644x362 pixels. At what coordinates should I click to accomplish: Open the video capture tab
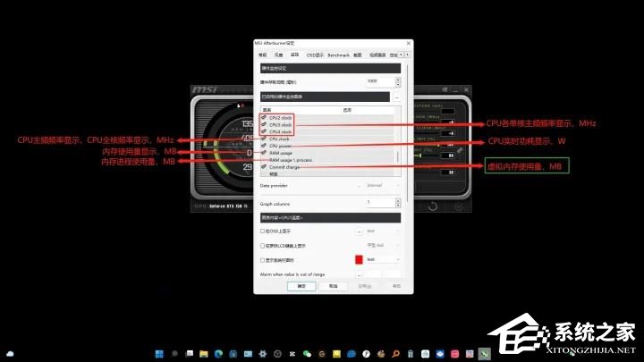[x=377, y=55]
